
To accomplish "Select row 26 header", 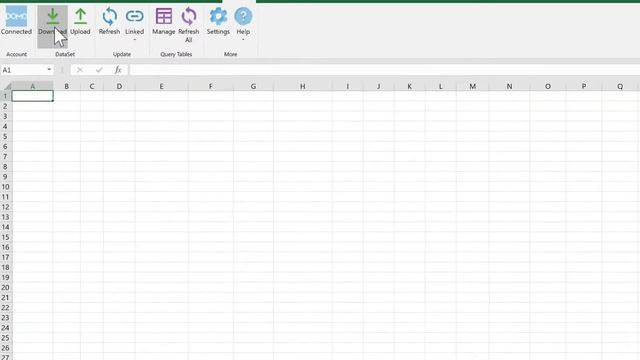I will click(6, 348).
